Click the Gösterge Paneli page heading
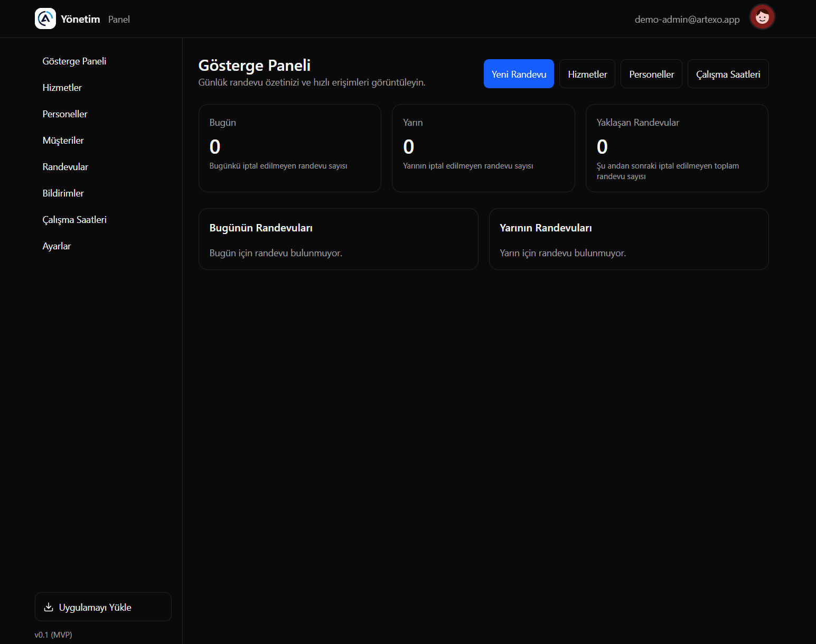This screenshot has width=816, height=644. tap(255, 66)
